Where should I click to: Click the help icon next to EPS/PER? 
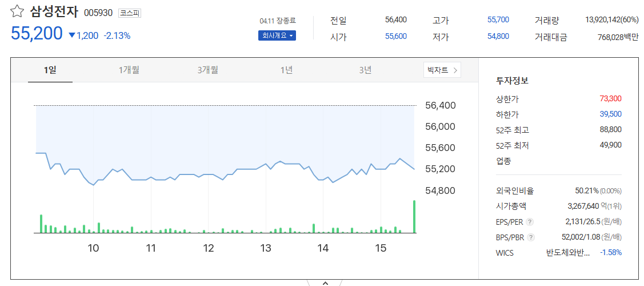[x=530, y=222]
